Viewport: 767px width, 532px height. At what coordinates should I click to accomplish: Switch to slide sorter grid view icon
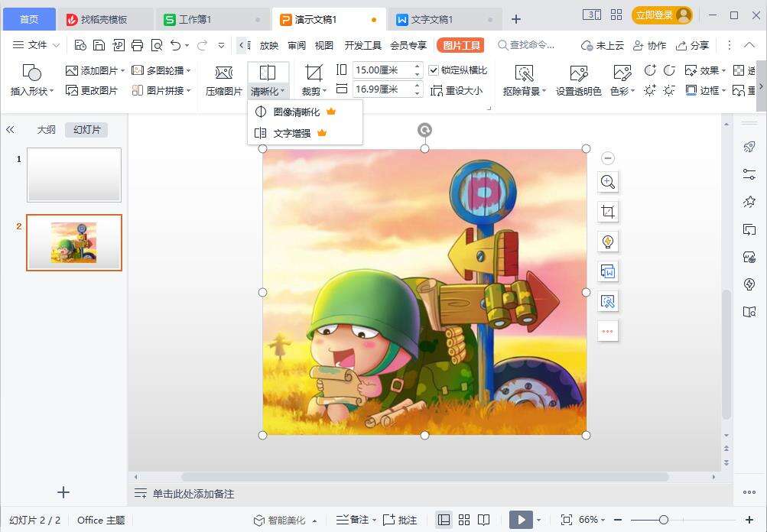[x=464, y=520]
